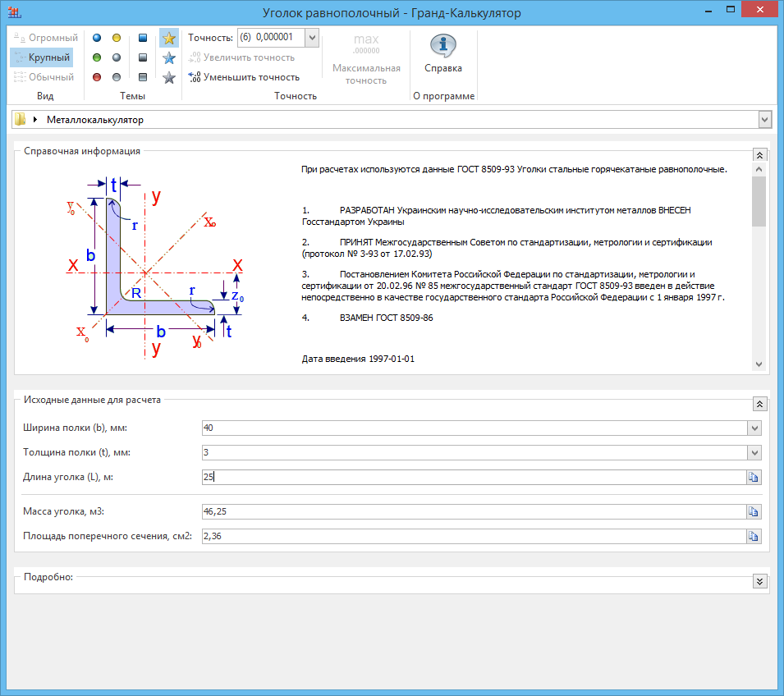Open Справка help info icon
The width and height of the screenshot is (784, 696).
tap(443, 53)
